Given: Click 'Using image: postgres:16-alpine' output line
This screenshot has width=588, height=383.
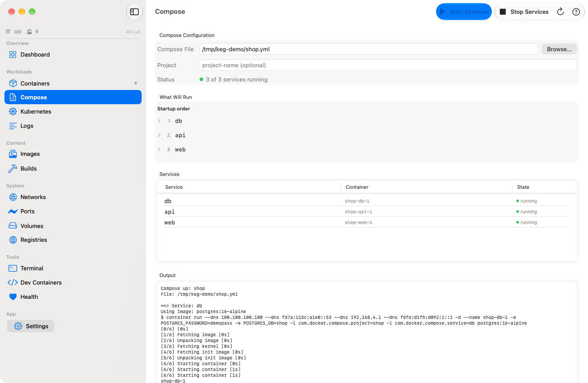Looking at the screenshot, I should (203, 311).
